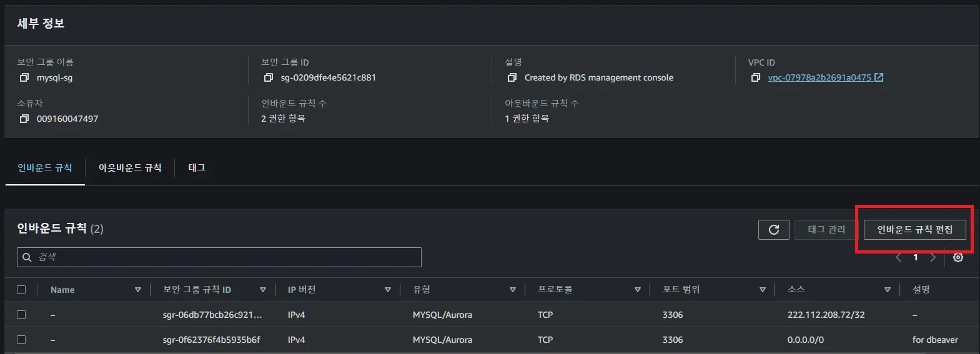Copy the security group ID value
The image size is (980, 354).
[x=269, y=77]
